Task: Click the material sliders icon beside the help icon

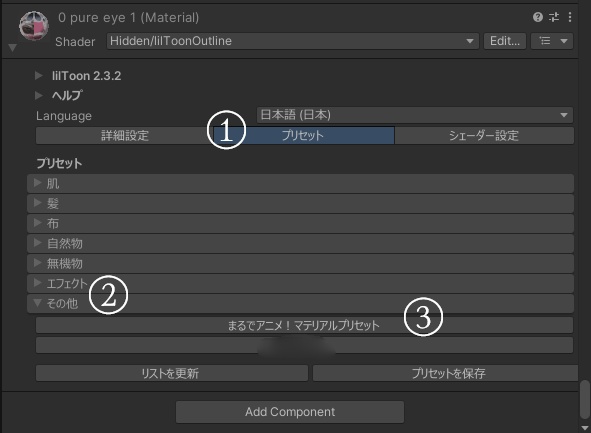Action: [x=554, y=17]
